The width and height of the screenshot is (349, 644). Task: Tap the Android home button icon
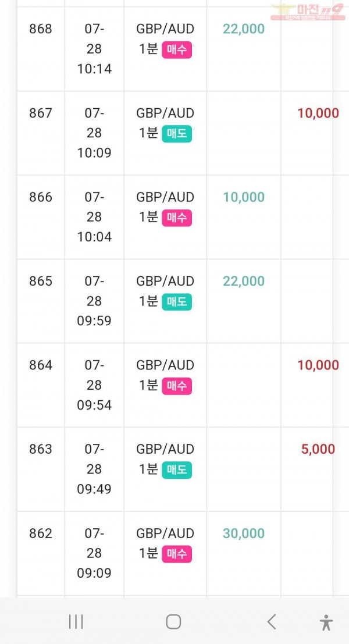pos(173,622)
